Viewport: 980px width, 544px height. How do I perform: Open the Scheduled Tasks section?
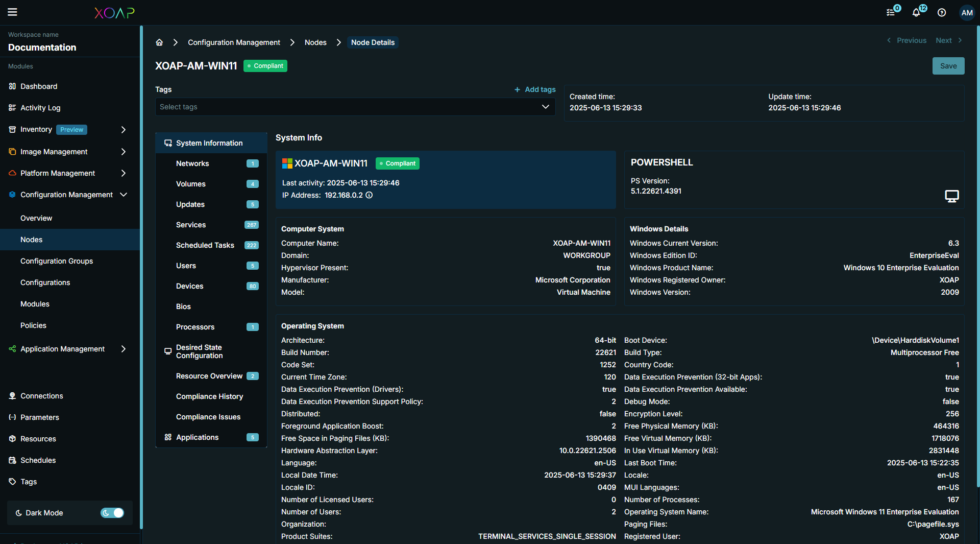[x=205, y=245]
